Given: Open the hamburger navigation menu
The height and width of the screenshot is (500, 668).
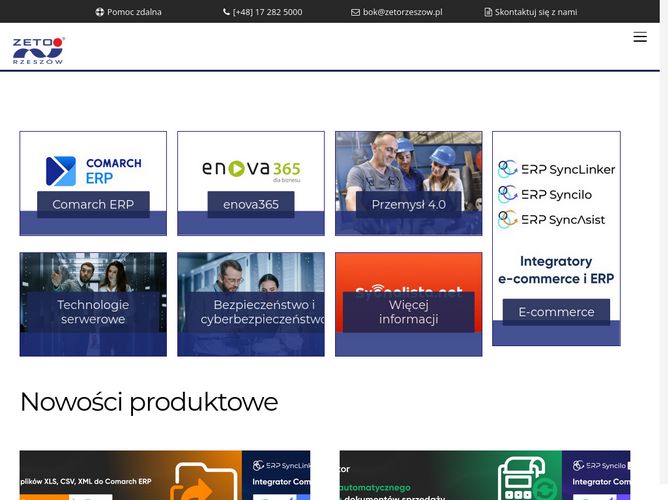Looking at the screenshot, I should pos(639,37).
